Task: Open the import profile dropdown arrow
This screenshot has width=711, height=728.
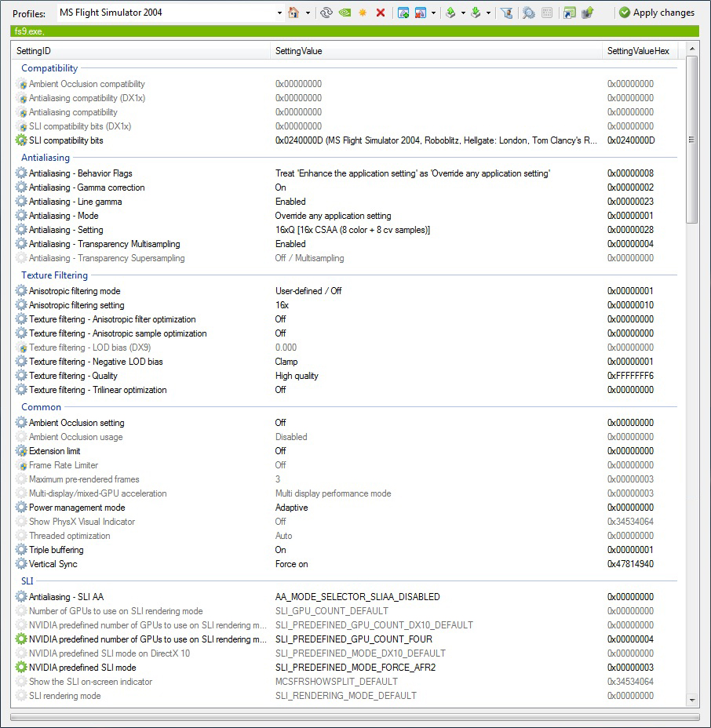Action: 488,13
